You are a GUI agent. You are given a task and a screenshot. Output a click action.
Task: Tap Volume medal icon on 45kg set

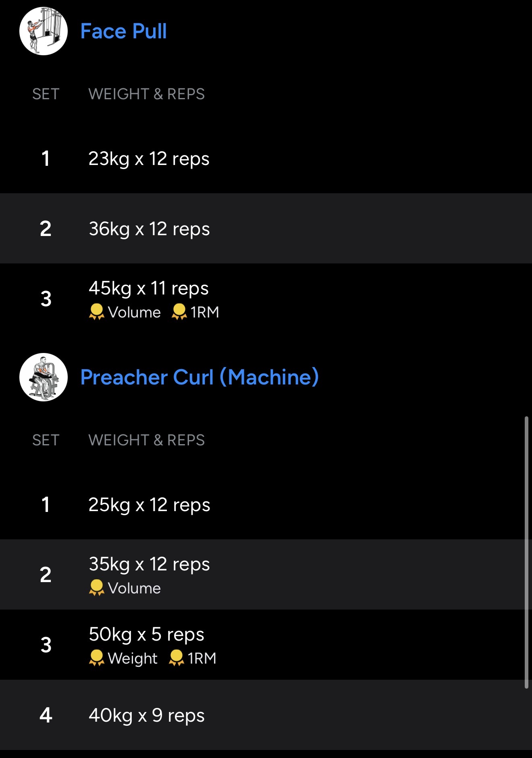point(97,312)
